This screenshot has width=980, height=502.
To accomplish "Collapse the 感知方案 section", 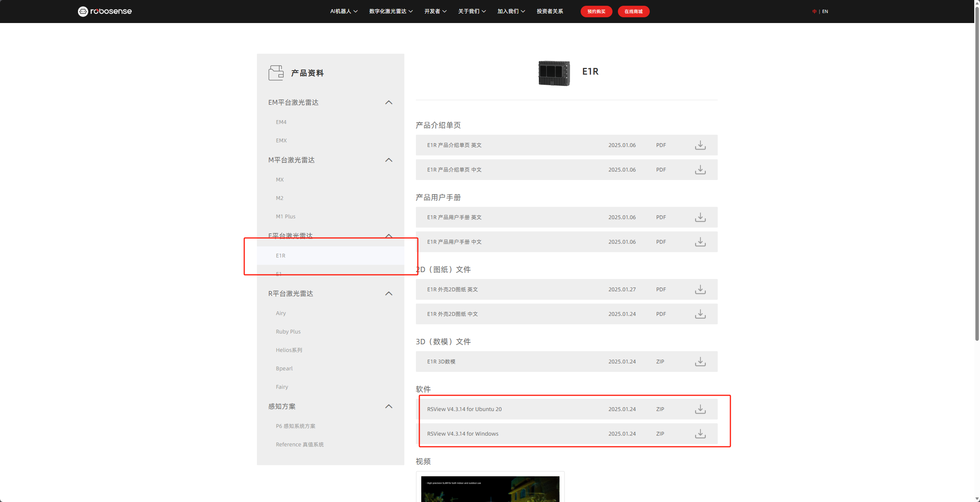I will (x=389, y=406).
